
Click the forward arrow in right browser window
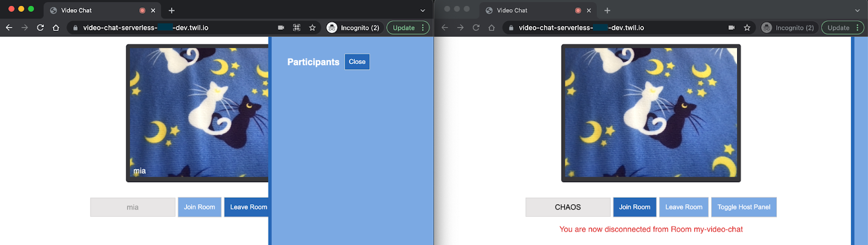point(460,28)
